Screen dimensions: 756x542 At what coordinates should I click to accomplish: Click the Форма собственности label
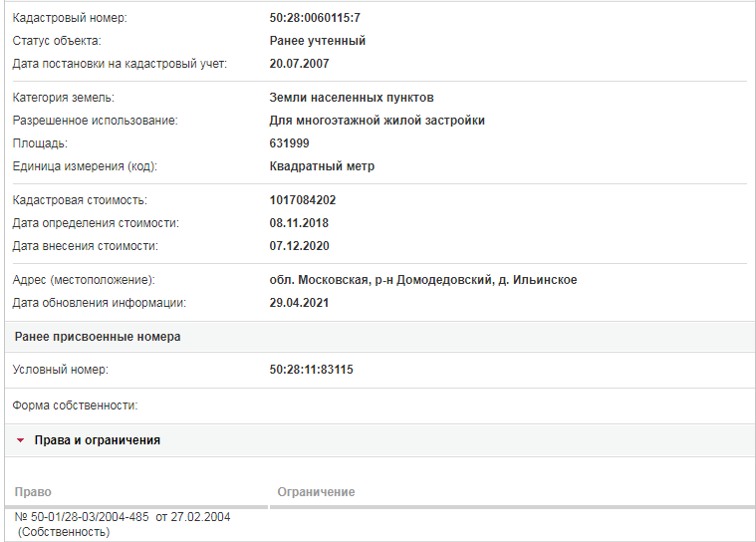pyautogui.click(x=75, y=406)
